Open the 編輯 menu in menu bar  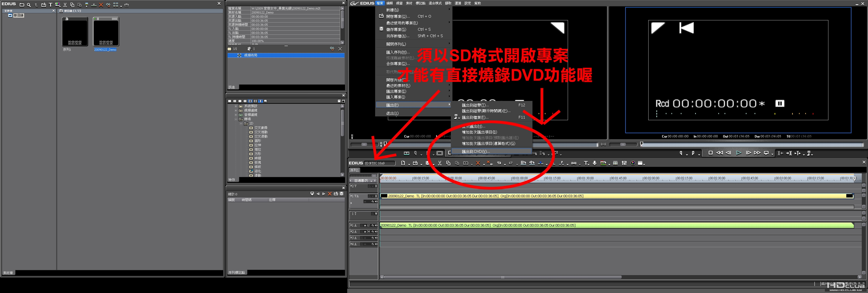pyautogui.click(x=390, y=3)
